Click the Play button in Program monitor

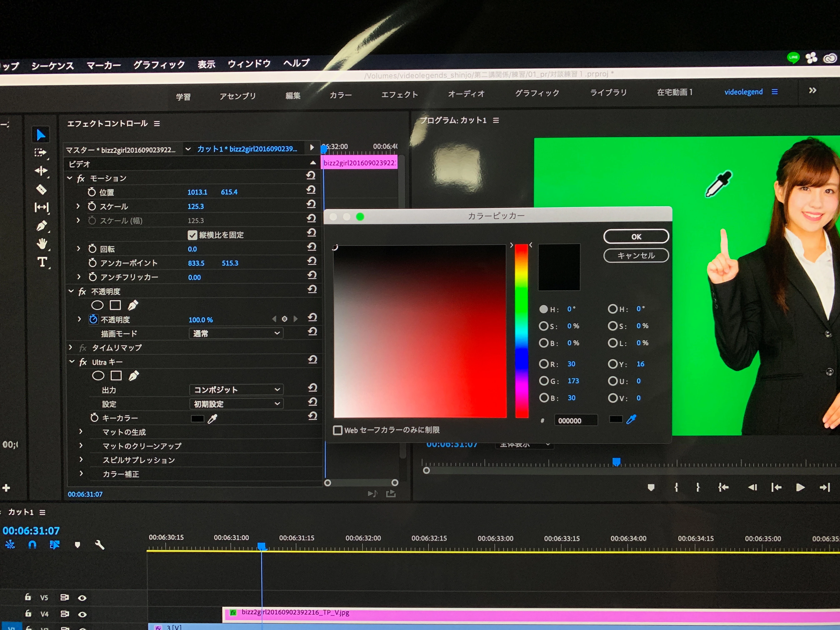800,487
